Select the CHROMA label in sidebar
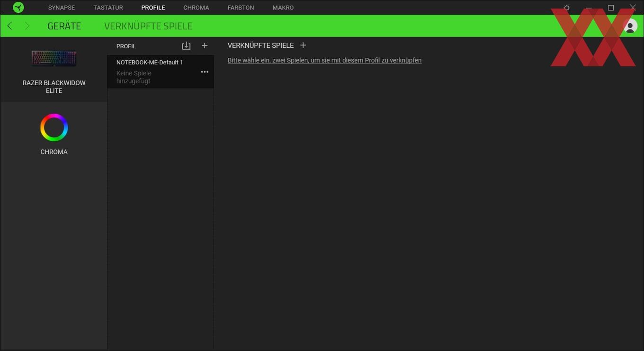This screenshot has height=351, width=644. [54, 152]
